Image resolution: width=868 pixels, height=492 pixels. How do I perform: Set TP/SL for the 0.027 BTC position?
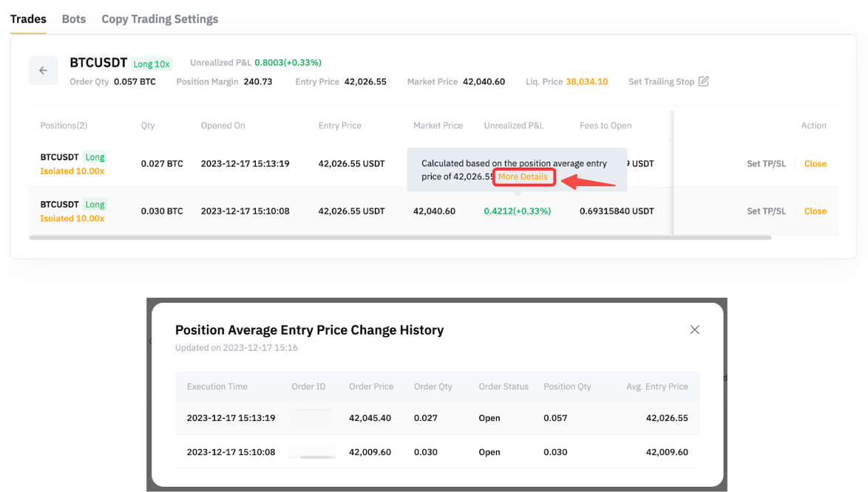[766, 164]
